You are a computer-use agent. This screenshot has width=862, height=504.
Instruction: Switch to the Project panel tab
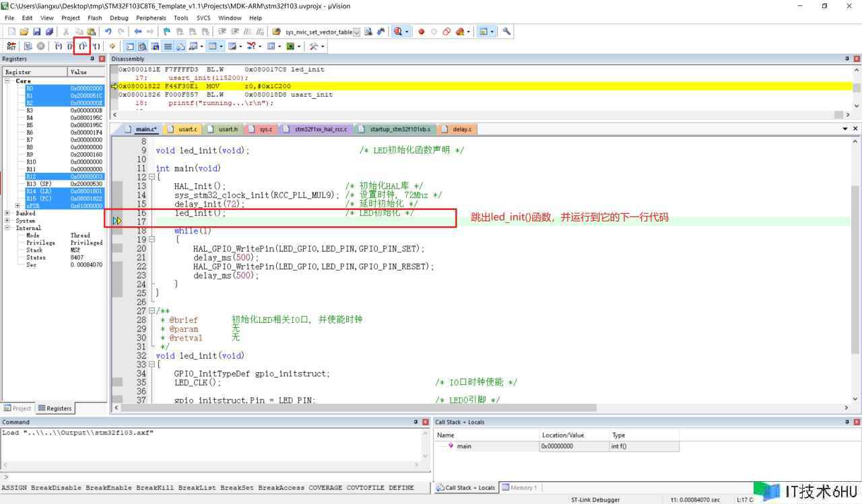18,408
